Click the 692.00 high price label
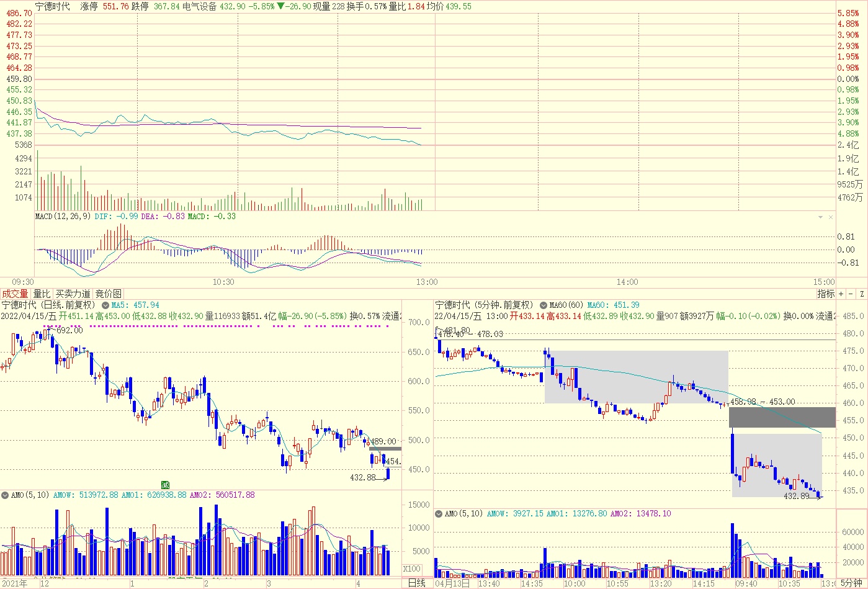 [x=69, y=330]
